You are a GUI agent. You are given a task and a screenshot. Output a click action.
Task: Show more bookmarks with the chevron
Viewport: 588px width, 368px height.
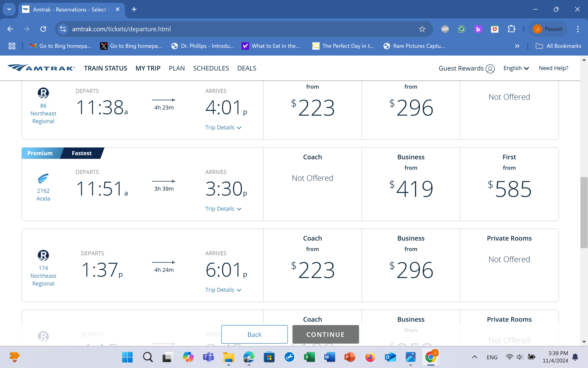point(517,46)
